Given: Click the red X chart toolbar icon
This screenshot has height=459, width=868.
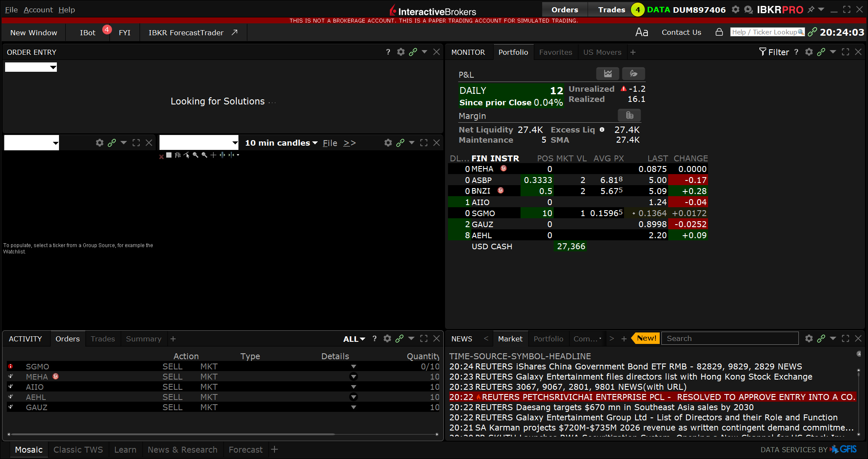Looking at the screenshot, I should (x=161, y=156).
